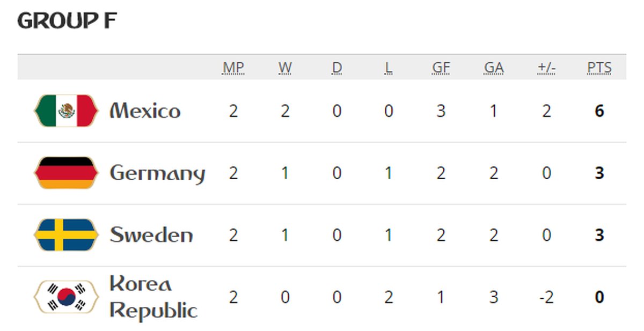The height and width of the screenshot is (331, 644).
Task: Open the Germany team link
Action: click(157, 173)
